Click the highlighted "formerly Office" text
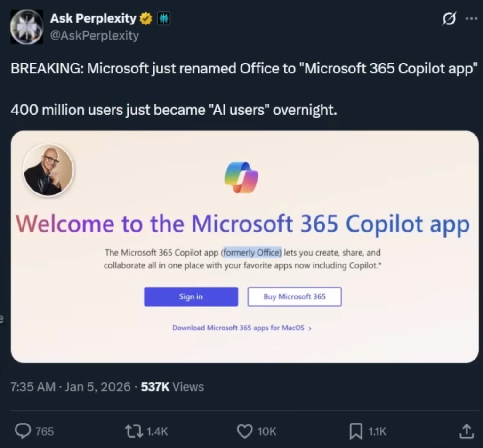The image size is (483, 448). [x=252, y=252]
